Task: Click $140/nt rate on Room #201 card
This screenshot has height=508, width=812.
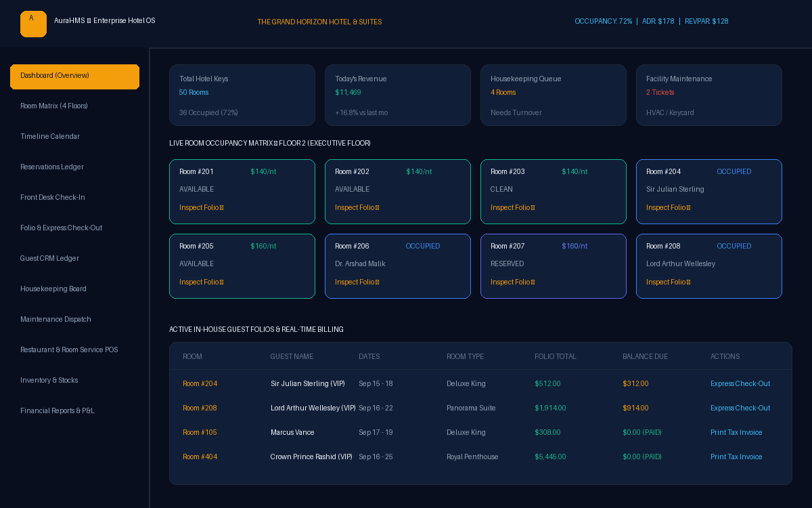Action: (x=263, y=172)
